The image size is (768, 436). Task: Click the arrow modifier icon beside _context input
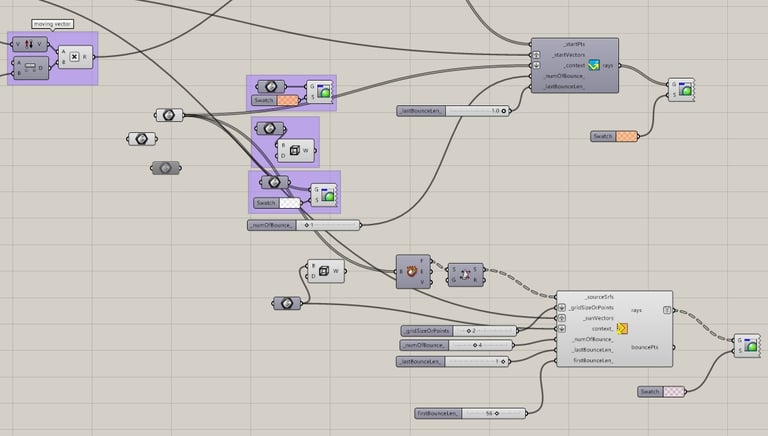pyautogui.click(x=536, y=65)
